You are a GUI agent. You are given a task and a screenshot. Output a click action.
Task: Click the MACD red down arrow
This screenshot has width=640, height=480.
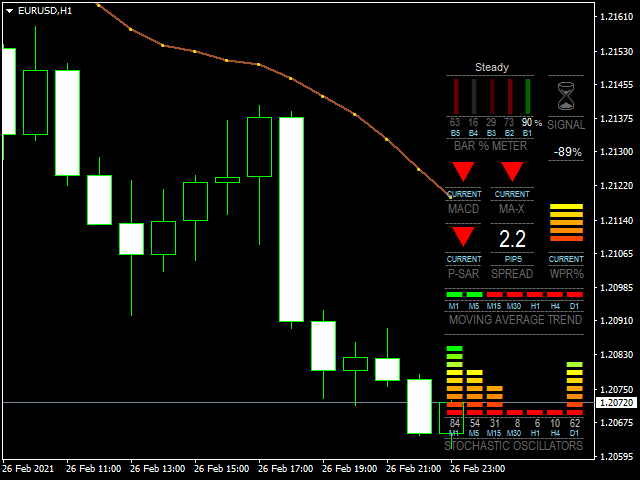pyautogui.click(x=463, y=172)
